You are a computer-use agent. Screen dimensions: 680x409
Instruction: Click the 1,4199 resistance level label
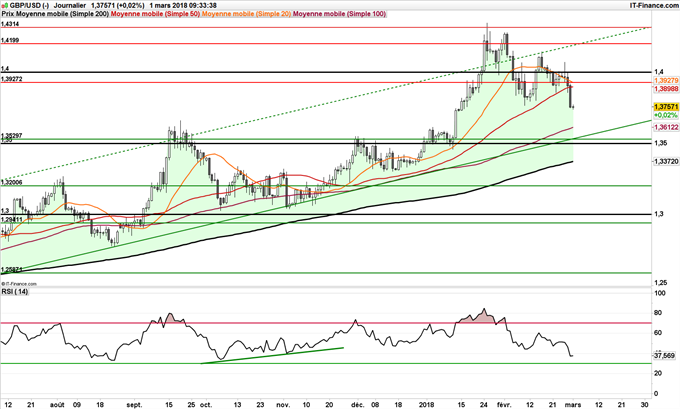10,40
